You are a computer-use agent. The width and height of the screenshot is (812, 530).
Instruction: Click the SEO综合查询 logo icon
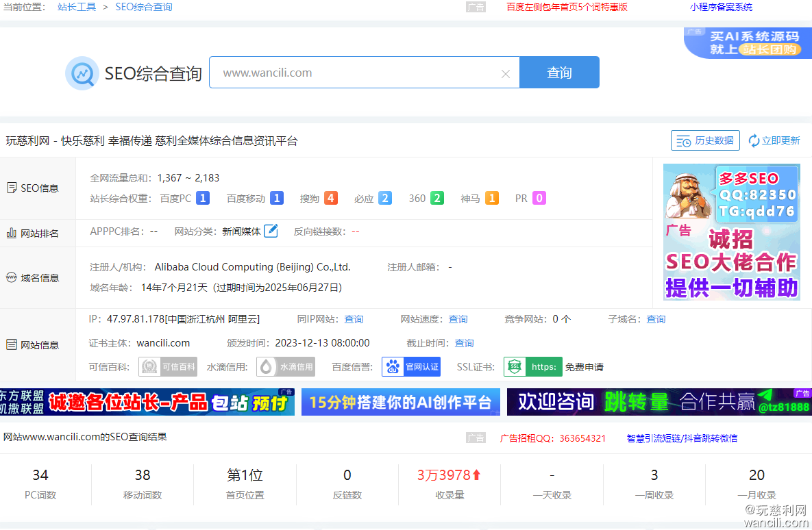tap(82, 73)
